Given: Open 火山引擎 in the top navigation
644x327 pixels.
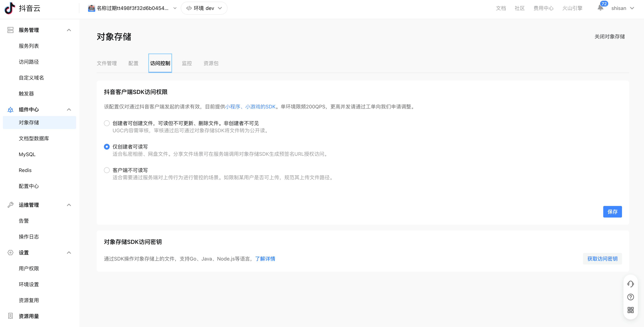Looking at the screenshot, I should point(572,8).
